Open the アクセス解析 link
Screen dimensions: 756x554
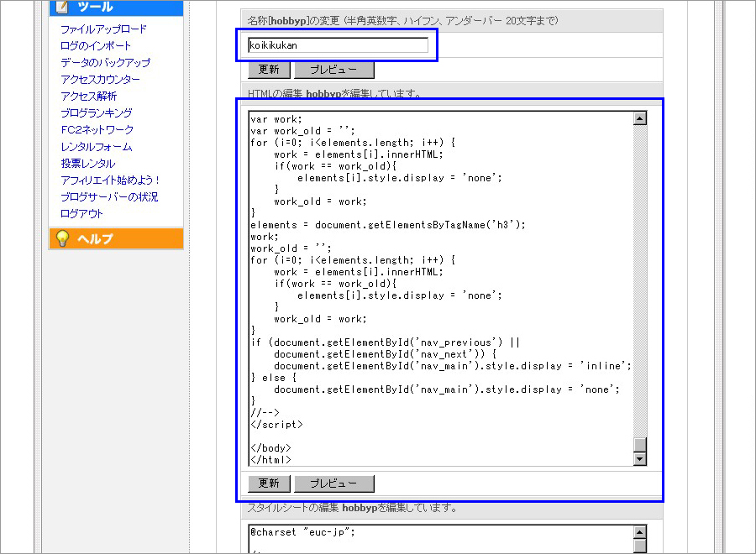pos(89,97)
